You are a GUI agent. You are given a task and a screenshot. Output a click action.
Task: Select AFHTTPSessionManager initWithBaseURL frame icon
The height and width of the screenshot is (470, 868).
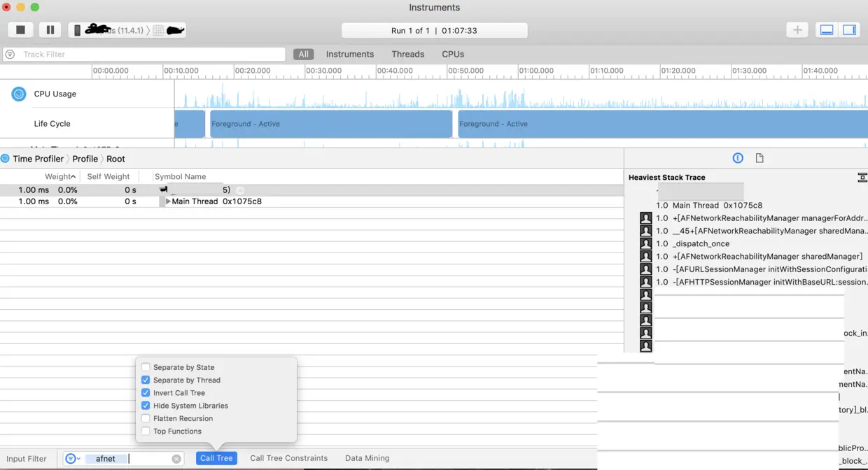click(646, 282)
